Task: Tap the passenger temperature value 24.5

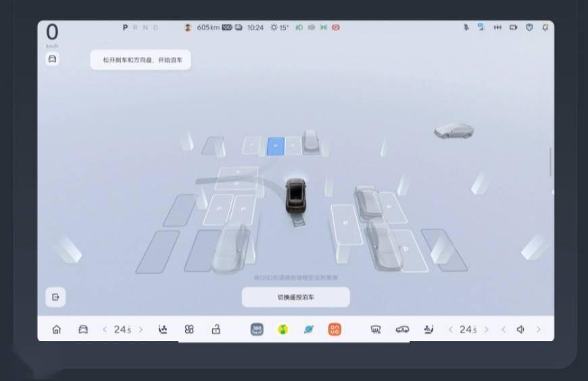Action: (468, 330)
